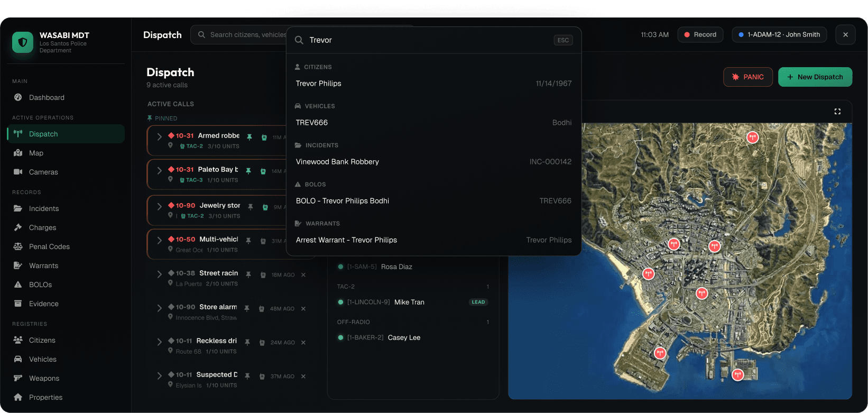868x413 pixels.
Task: Click the Warrants icon in sidebar
Action: coord(18,265)
